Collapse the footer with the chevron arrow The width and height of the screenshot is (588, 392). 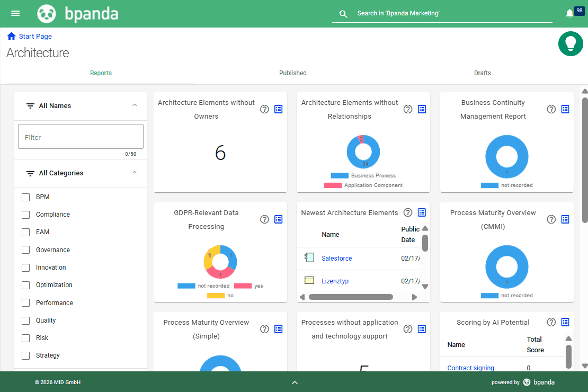295,382
